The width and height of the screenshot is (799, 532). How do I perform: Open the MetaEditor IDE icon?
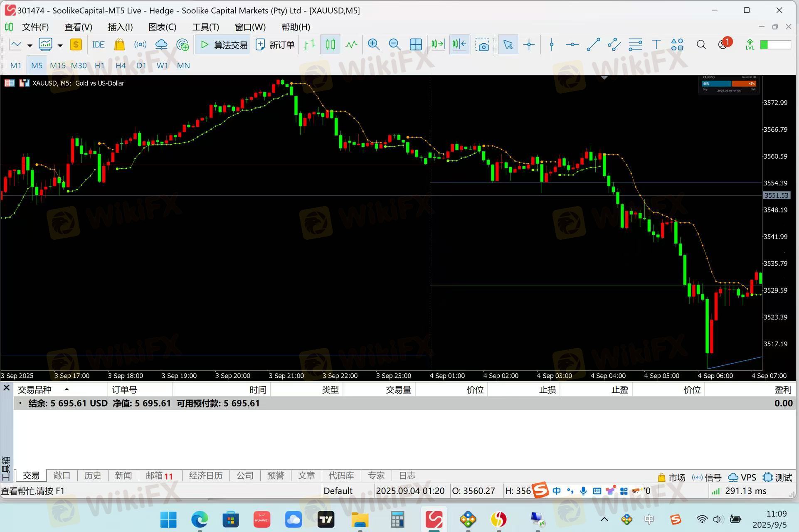(x=98, y=44)
